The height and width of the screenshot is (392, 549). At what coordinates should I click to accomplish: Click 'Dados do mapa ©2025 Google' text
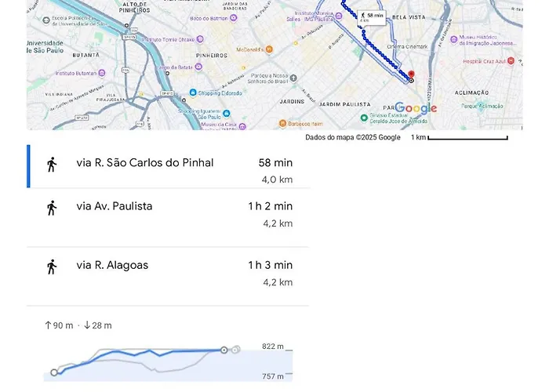(352, 137)
